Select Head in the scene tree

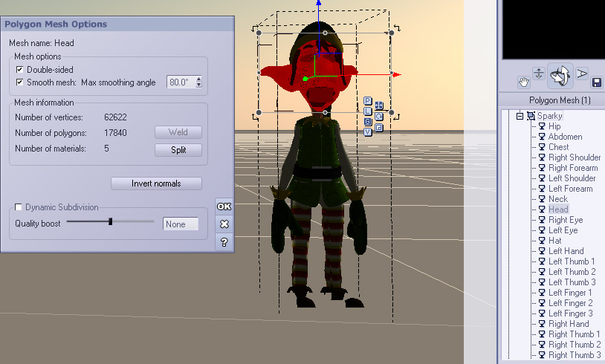tap(558, 209)
